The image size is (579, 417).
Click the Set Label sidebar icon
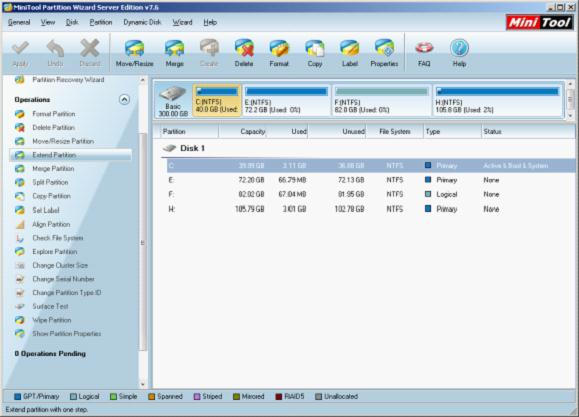[x=20, y=210]
